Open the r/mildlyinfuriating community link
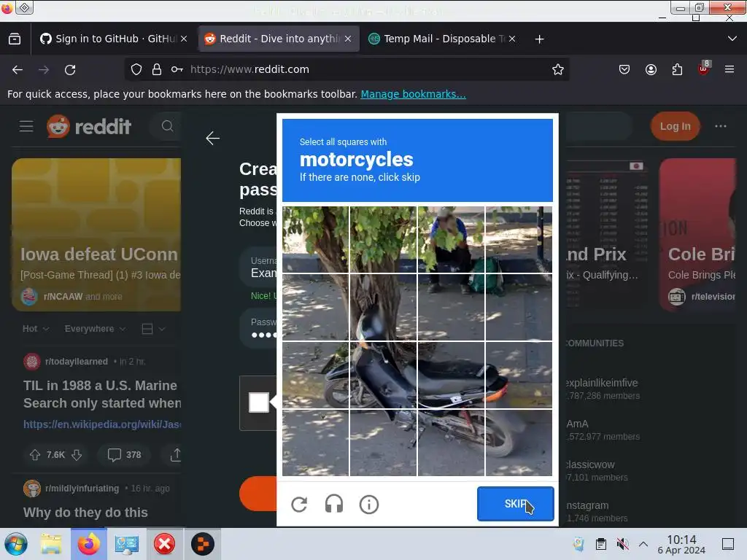 click(82, 488)
